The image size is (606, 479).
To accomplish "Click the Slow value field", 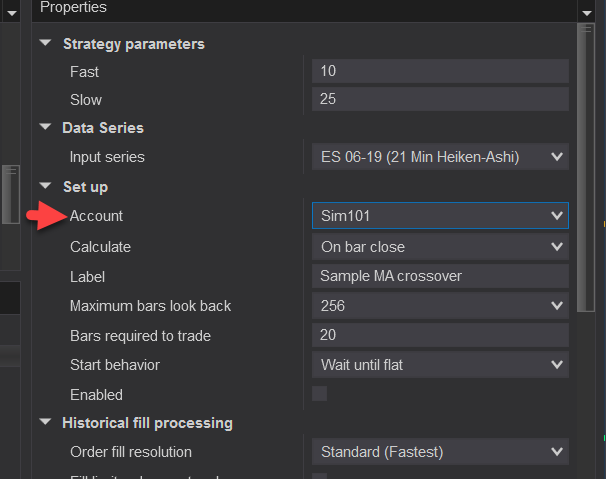I will pyautogui.click(x=440, y=100).
